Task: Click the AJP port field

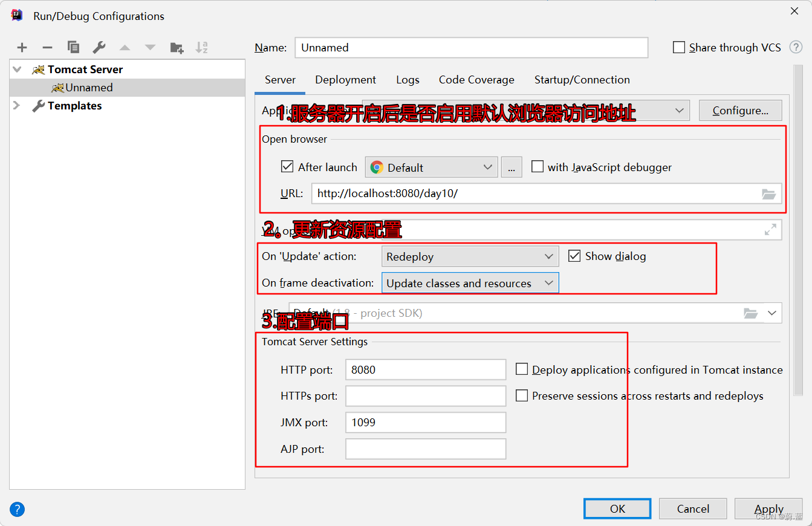Action: [426, 449]
